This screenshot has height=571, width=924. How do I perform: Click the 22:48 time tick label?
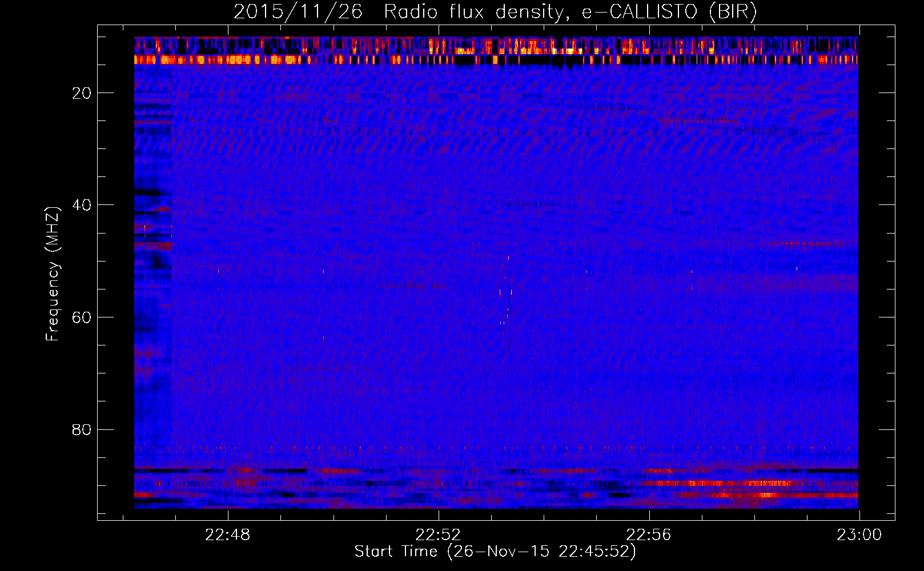228,535
